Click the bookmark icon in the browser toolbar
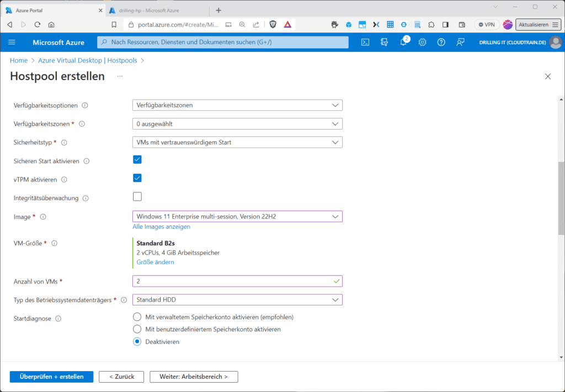 pyautogui.click(x=114, y=24)
